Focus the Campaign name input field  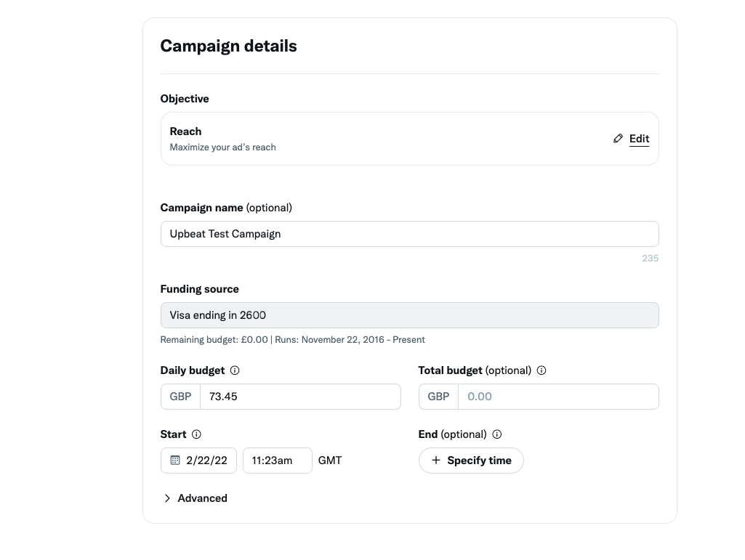[x=409, y=234]
